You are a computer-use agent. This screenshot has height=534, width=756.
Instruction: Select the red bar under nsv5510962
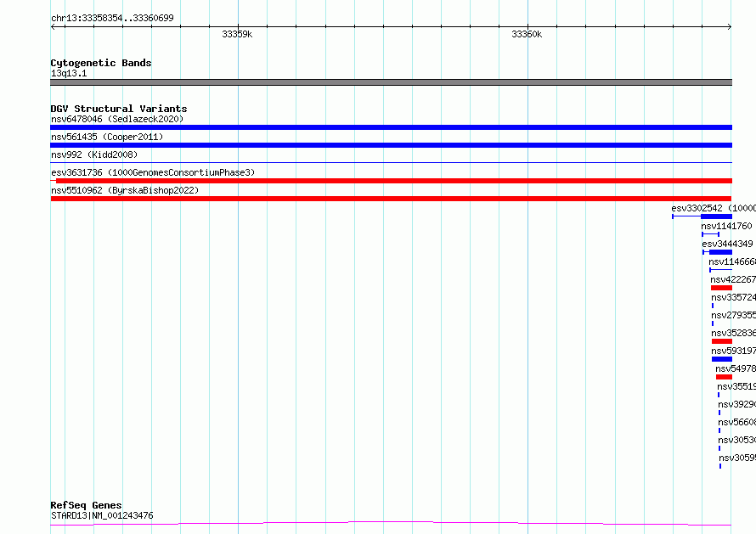tap(391, 199)
